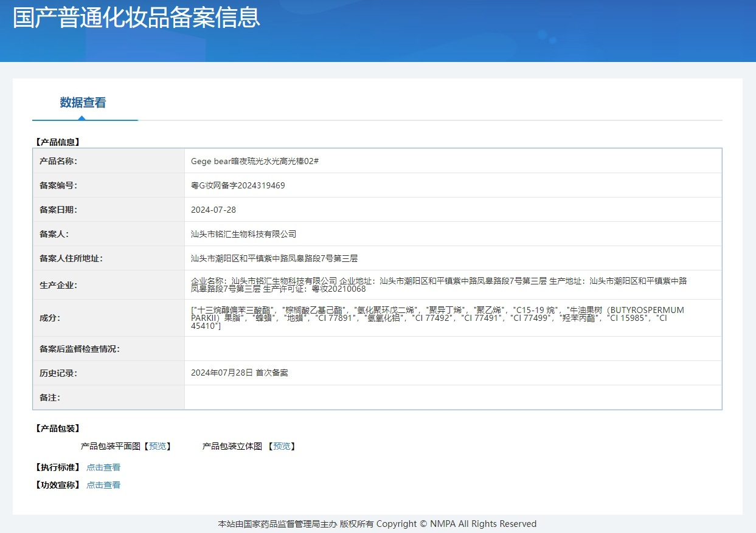Select the filing date 2024-07-28
Image resolution: width=756 pixels, height=533 pixels.
[x=213, y=210]
